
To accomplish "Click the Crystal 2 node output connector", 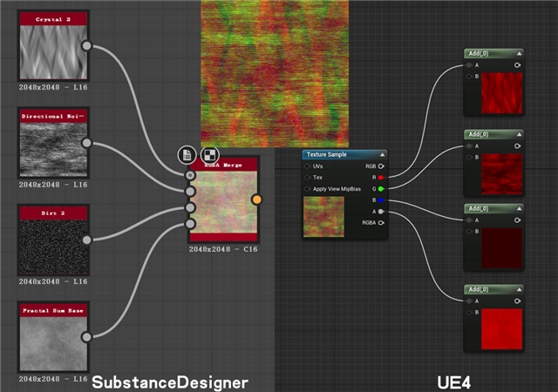I will click(x=86, y=46).
